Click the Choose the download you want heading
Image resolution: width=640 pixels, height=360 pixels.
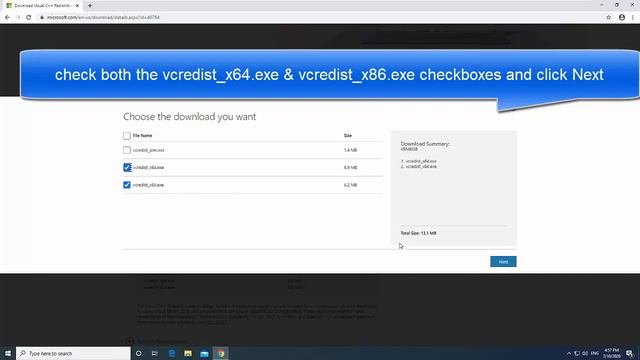click(189, 117)
